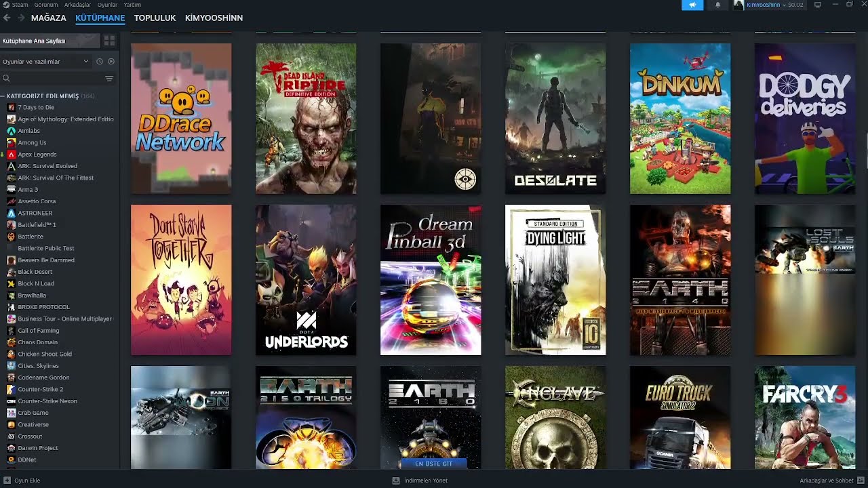Screen dimensions: 868x488
Task: Open the DESOLATE game cover
Action: 555,119
